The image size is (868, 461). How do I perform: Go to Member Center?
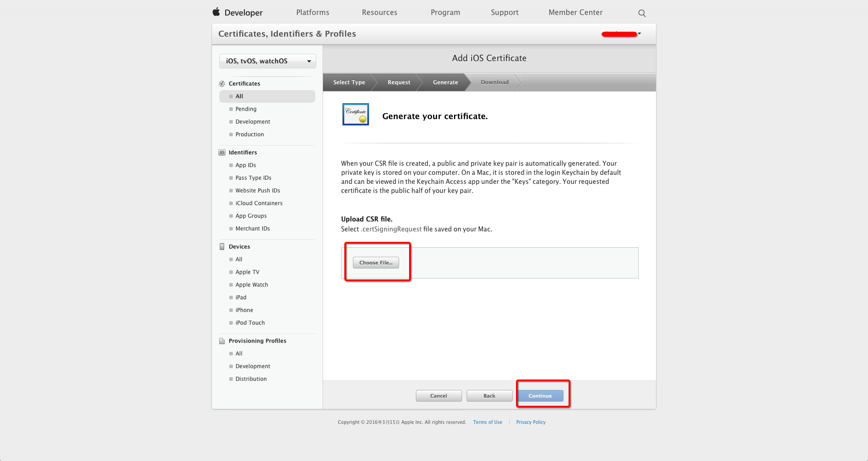point(575,12)
